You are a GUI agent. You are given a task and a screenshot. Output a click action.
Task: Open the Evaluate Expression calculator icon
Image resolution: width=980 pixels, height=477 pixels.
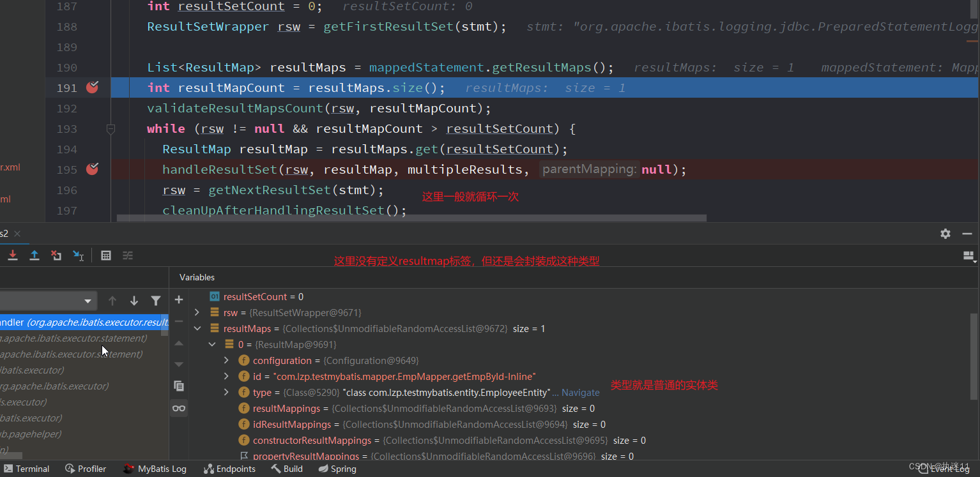tap(106, 255)
